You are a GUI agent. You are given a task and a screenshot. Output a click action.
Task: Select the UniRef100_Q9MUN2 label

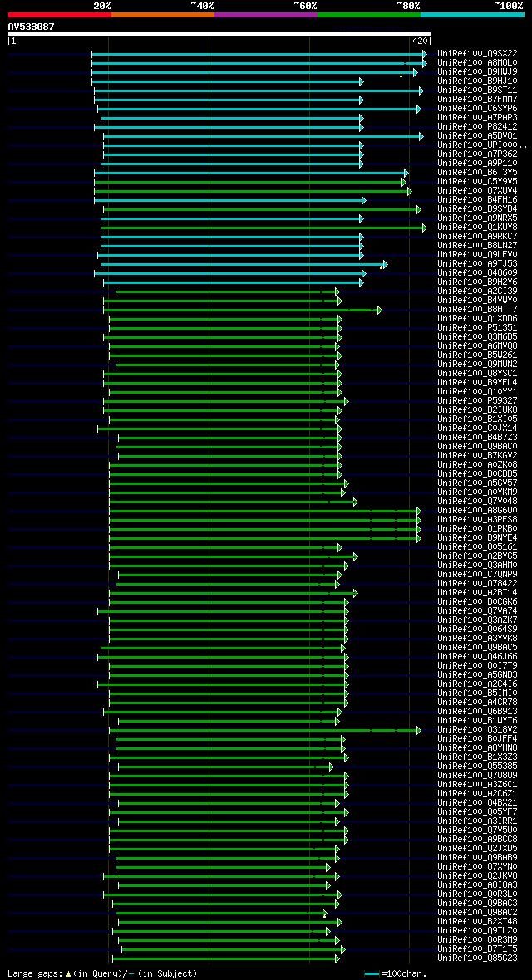477,365
